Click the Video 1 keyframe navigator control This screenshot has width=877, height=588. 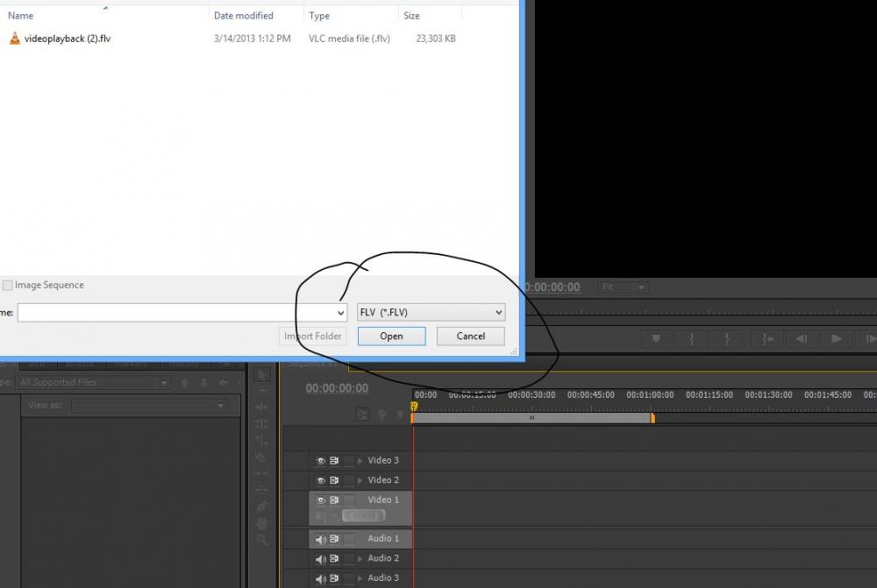pyautogui.click(x=364, y=515)
